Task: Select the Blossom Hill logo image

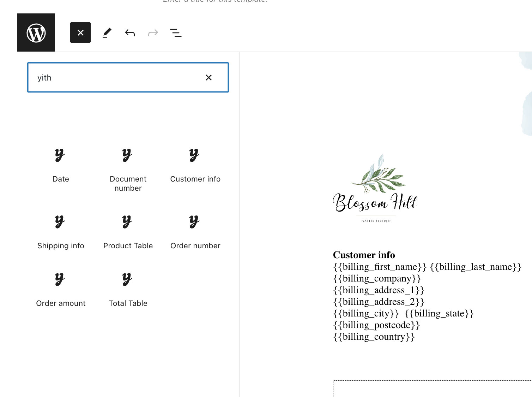Action: click(375, 189)
